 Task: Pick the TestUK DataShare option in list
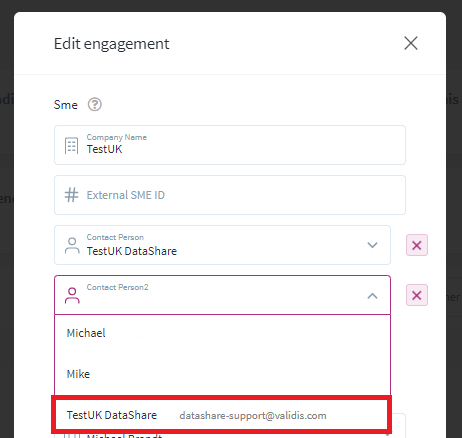221,415
